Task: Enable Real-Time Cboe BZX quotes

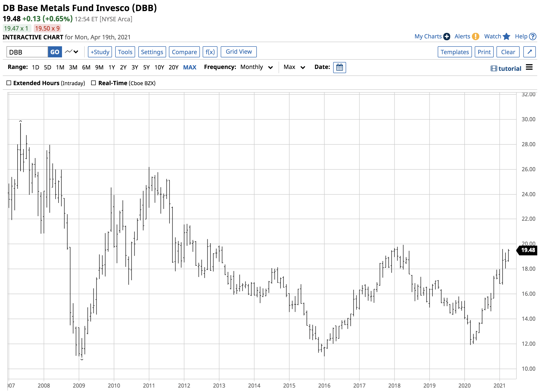Action: click(94, 83)
